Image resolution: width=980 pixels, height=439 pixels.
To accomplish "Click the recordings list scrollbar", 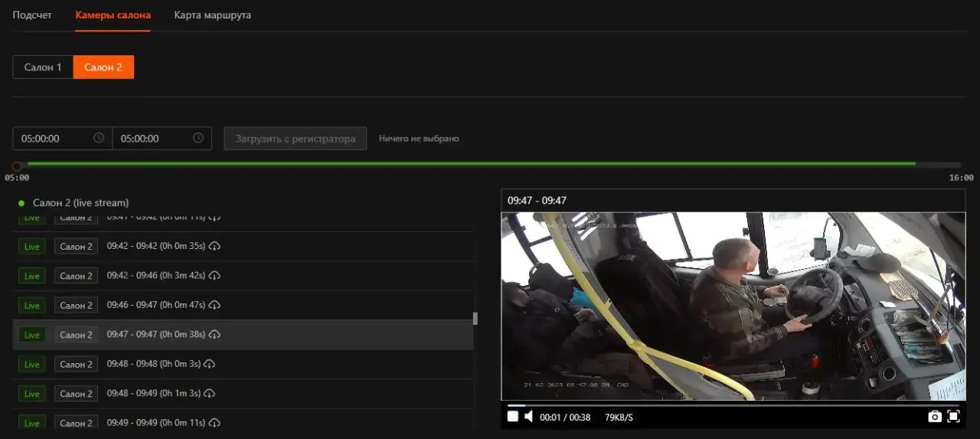I will click(475, 318).
